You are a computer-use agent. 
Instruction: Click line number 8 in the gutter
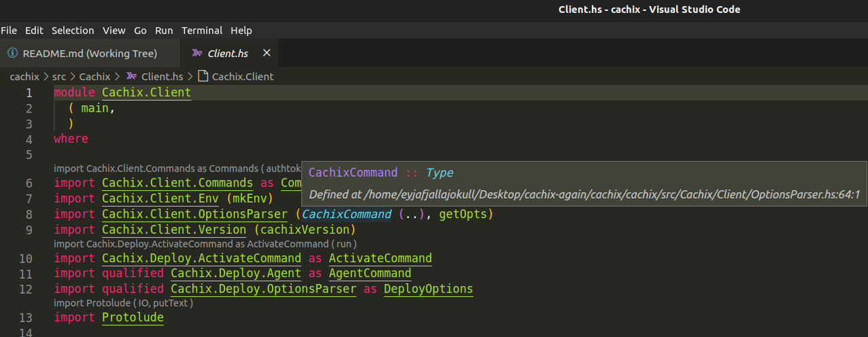29,214
